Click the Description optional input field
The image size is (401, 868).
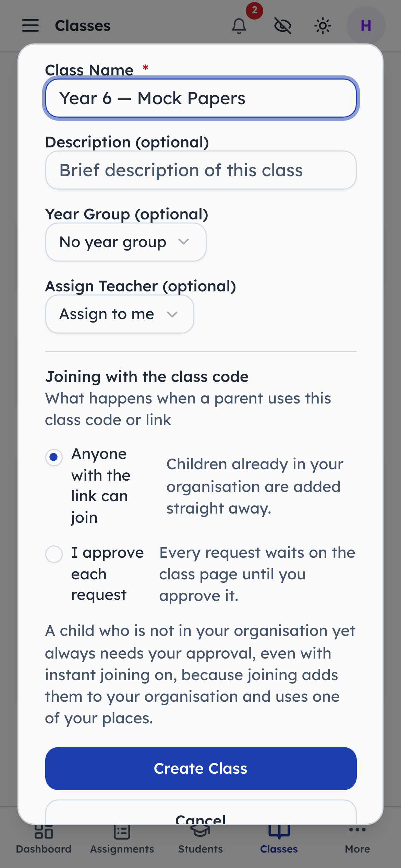(x=201, y=170)
